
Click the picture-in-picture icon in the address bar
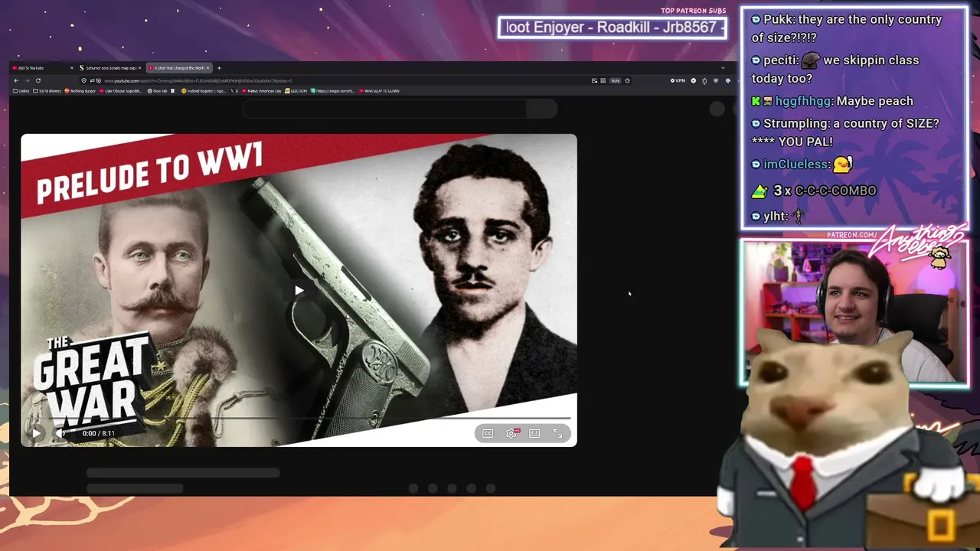pos(594,80)
